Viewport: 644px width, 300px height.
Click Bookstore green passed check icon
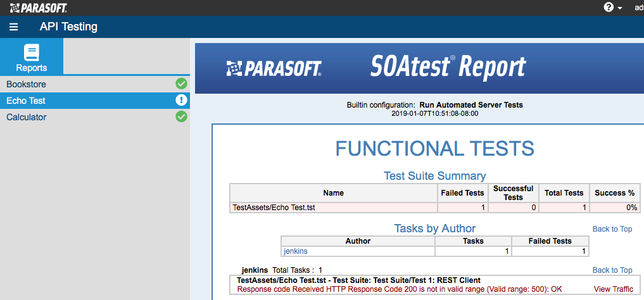tap(181, 84)
